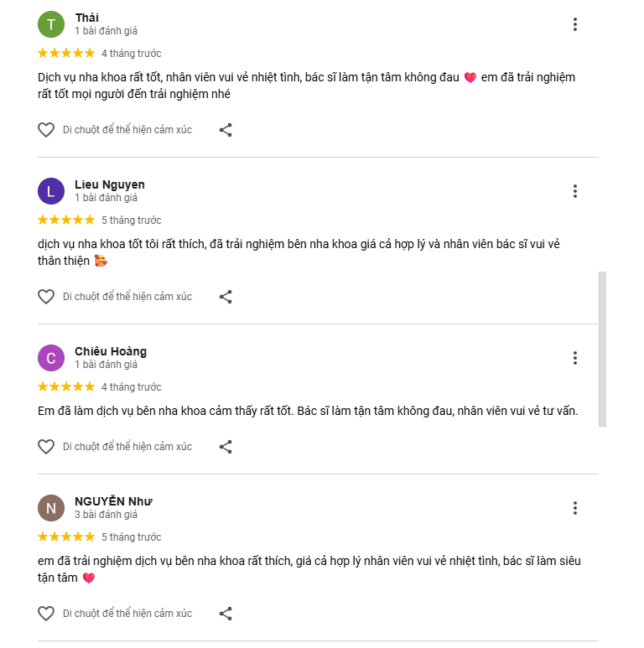The width and height of the screenshot is (644, 648).
Task: Share Lieu Nguyen's review
Action: point(226,297)
